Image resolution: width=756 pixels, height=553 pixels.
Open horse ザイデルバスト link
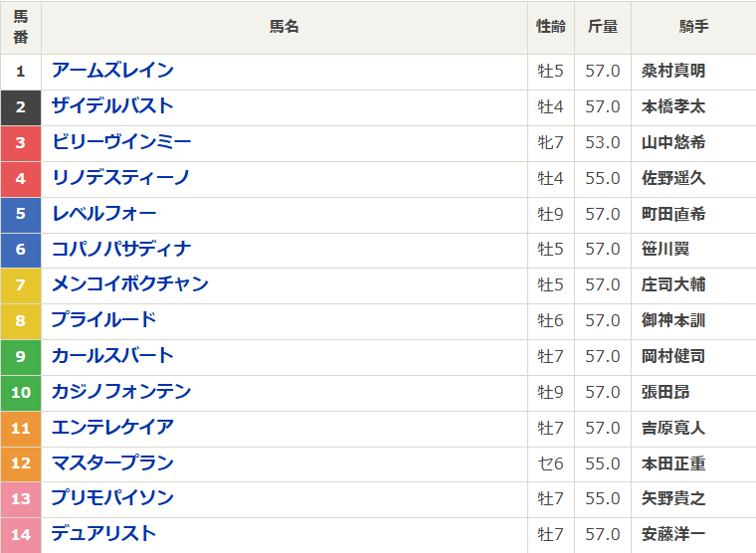[x=112, y=106]
